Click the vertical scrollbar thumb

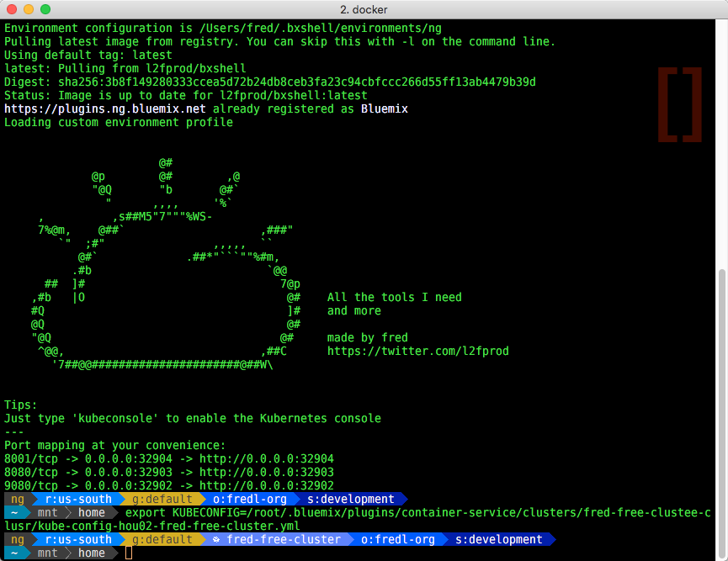pos(722,413)
